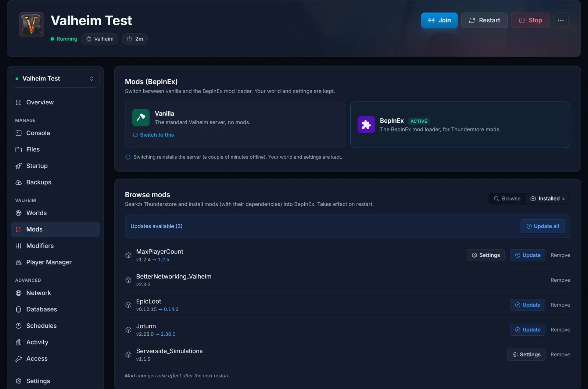Open Backups page
The height and width of the screenshot is (389, 588).
[x=55, y=182]
